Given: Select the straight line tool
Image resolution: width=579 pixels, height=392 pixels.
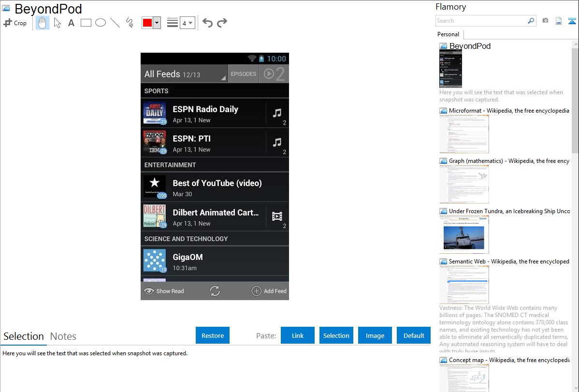Looking at the screenshot, I should (x=115, y=23).
